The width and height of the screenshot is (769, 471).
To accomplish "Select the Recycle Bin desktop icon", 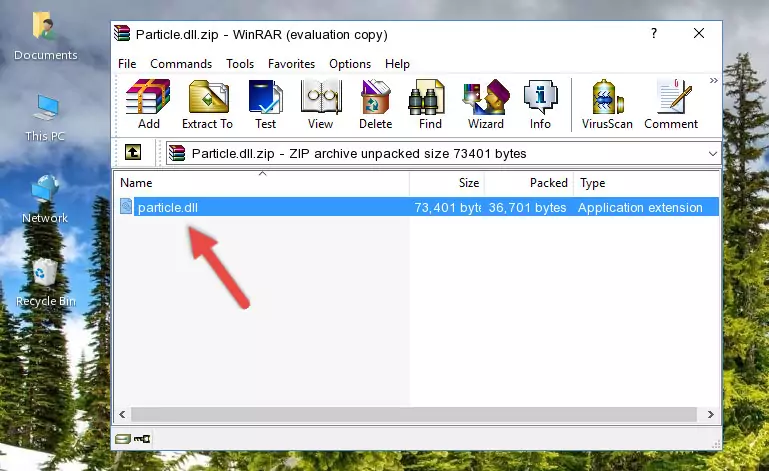I will pos(45,283).
